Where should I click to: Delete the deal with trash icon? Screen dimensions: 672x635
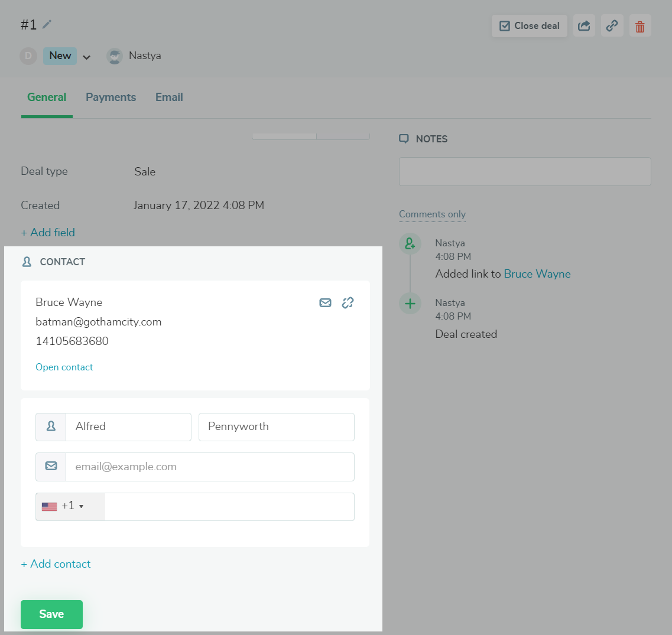(x=640, y=26)
